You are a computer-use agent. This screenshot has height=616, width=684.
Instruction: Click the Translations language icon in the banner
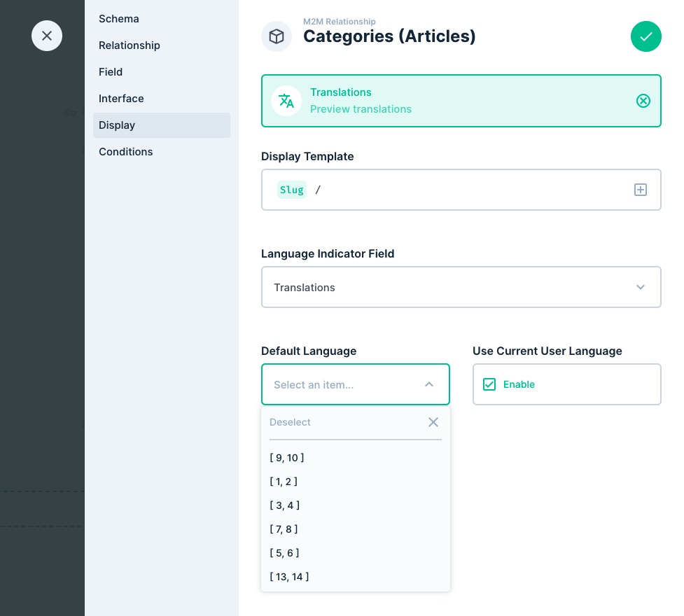286,100
